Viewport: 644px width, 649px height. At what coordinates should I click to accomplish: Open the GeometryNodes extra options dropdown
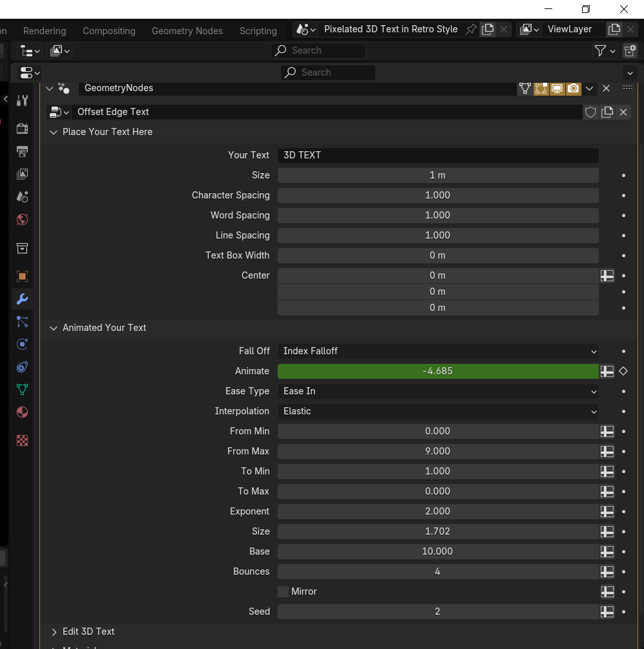[589, 88]
